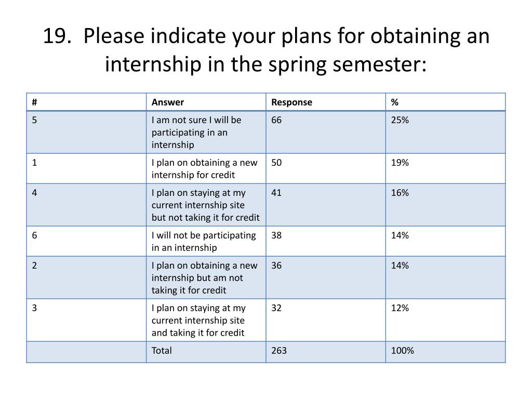
Task: Select 'new internship but am not taking it for credit' cell
Action: pyautogui.click(x=206, y=277)
